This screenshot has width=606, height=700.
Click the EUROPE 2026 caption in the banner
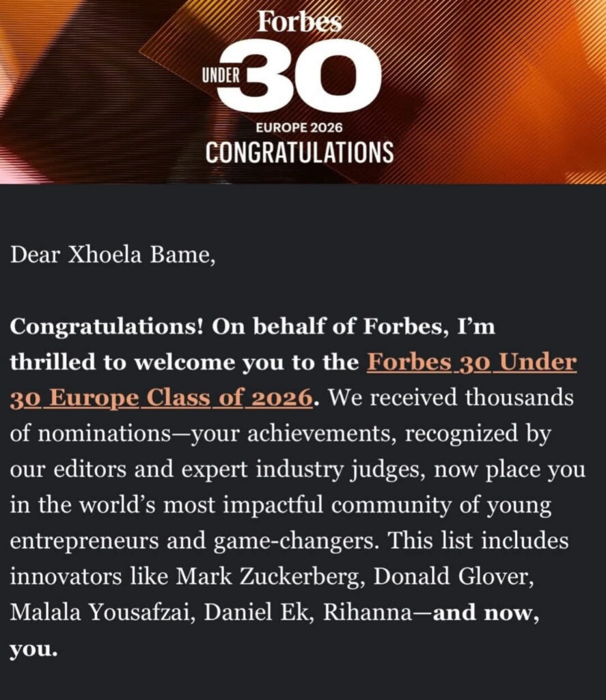click(299, 128)
